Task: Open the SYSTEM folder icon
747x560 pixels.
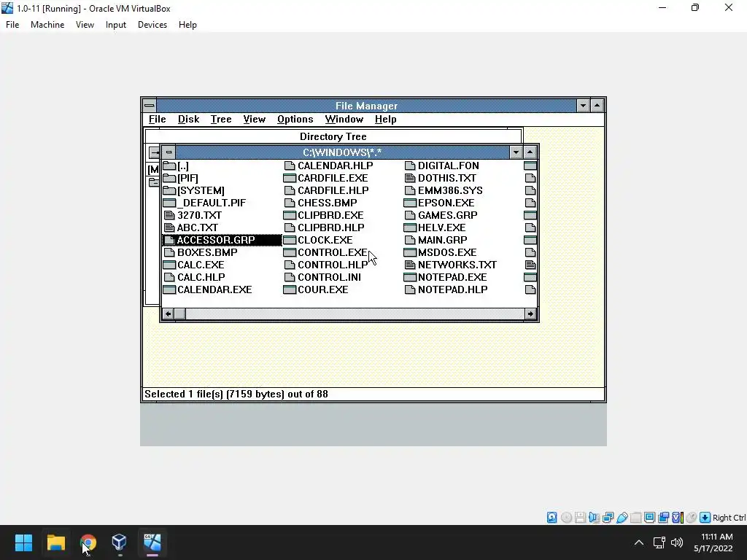Action: pos(169,190)
